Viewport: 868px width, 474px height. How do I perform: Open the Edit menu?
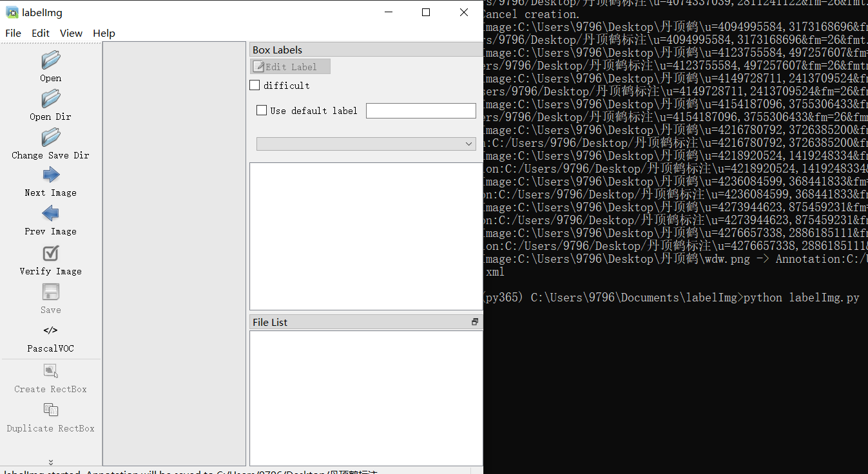41,33
